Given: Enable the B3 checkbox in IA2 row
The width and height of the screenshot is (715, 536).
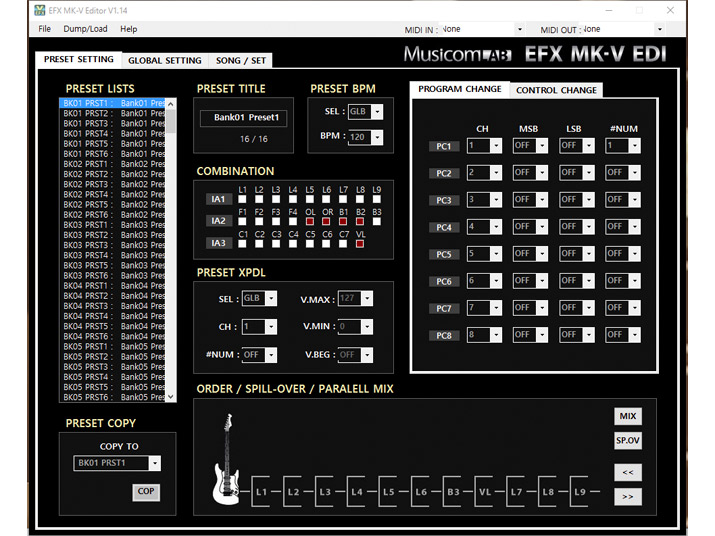Looking at the screenshot, I should point(377,221).
